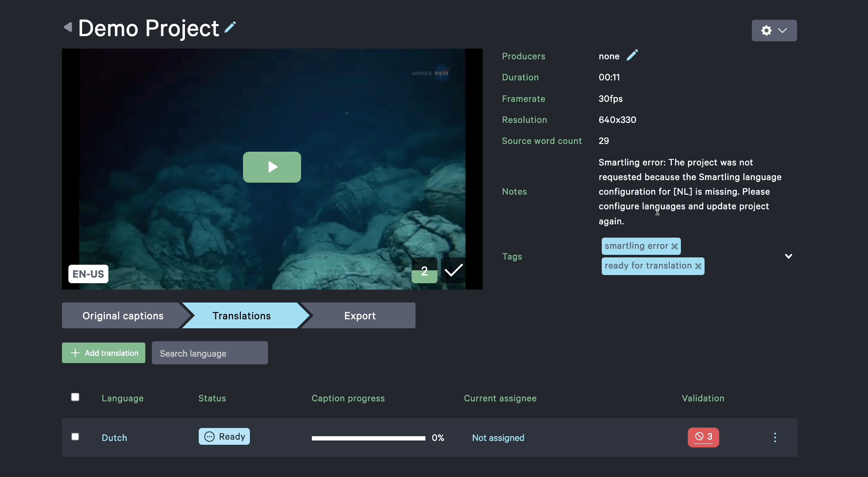The width and height of the screenshot is (868, 477).
Task: Check the Dutch row checkbox
Action: pyautogui.click(x=75, y=437)
